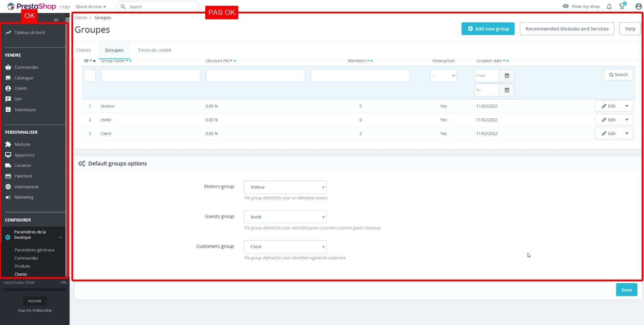
Task: Click the magnifier icon in the search bar
Action: (x=123, y=7)
